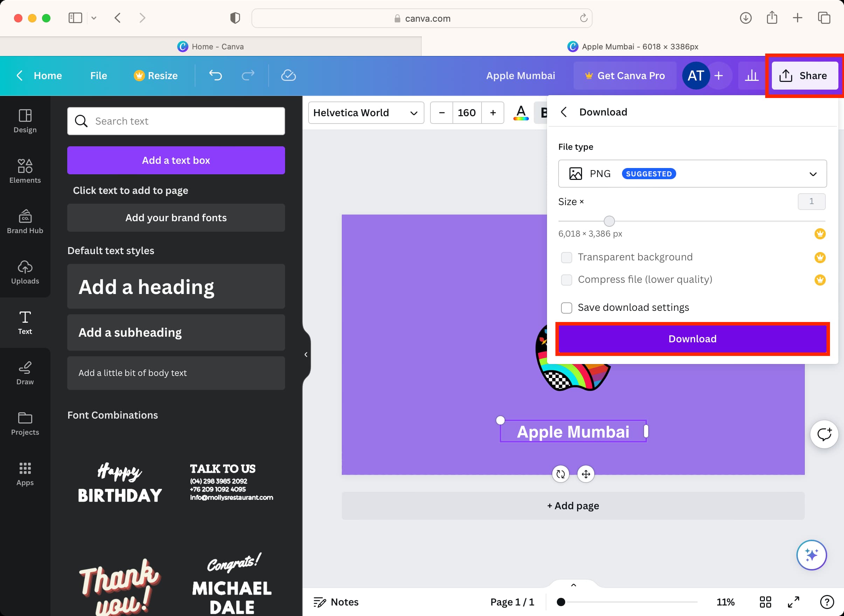Screen dimensions: 844x616
Task: Click the Magic assistant sparkle button
Action: coord(811,555)
